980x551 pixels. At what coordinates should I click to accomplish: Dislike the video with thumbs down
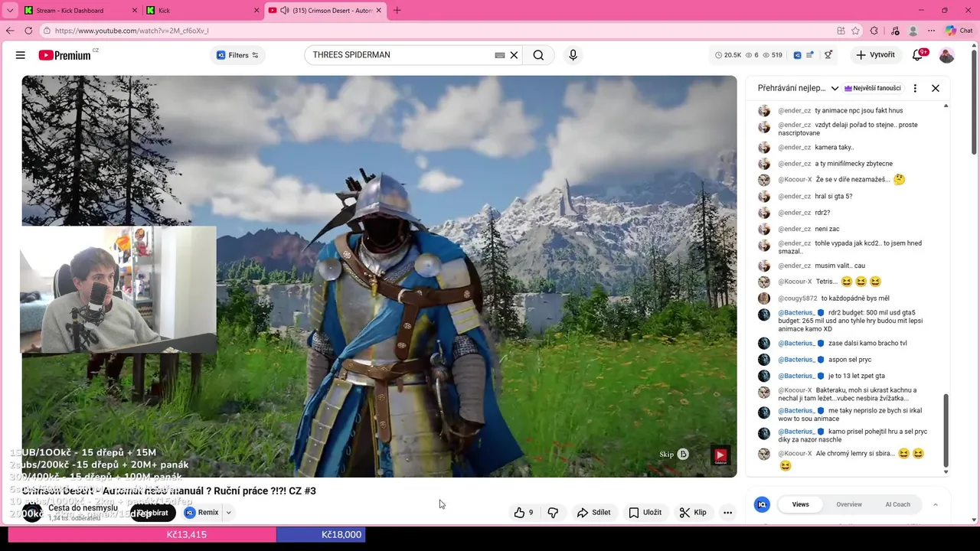(553, 513)
